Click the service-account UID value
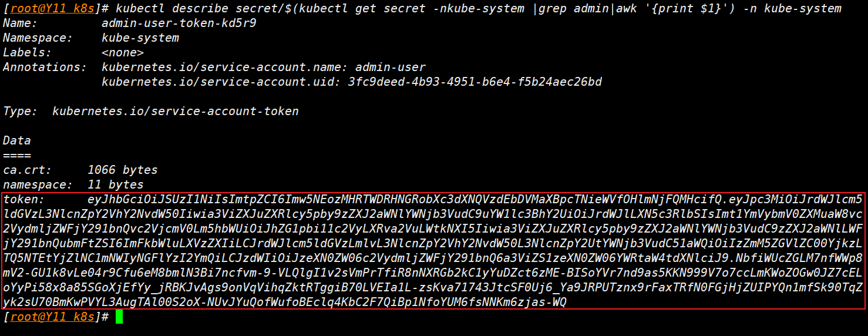Screen dimensions: 868x336 475,82
